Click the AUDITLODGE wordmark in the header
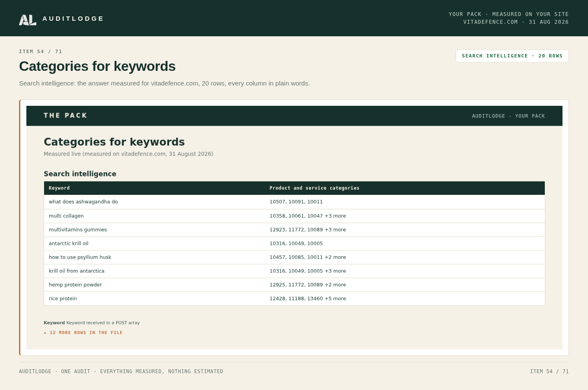Image resolution: width=588 pixels, height=390 pixels. click(x=73, y=19)
